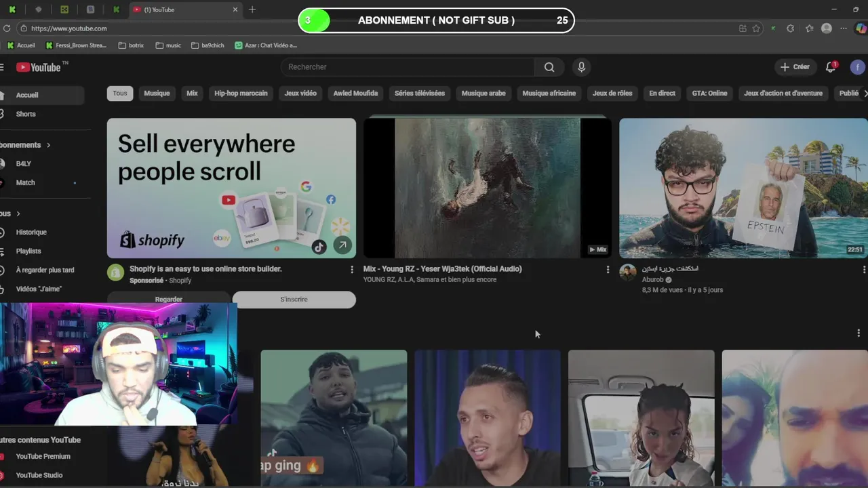This screenshot has height=488, width=868.
Task: Click the browser address bar URL
Action: tap(69, 28)
